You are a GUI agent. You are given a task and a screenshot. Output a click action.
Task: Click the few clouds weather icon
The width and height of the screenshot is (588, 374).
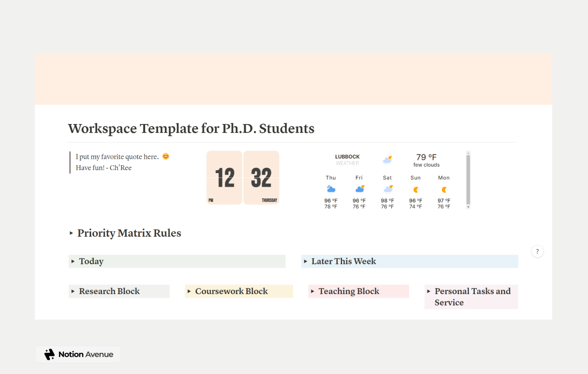coord(387,159)
